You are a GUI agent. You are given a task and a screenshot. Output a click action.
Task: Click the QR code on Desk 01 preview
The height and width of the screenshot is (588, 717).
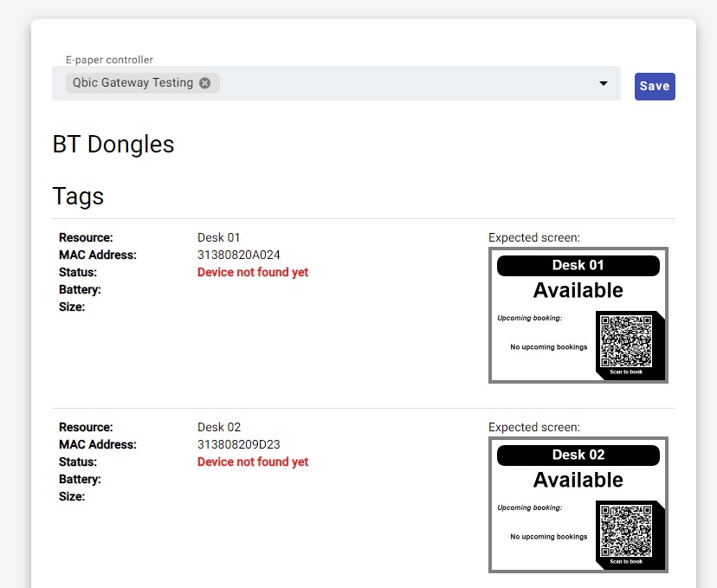point(626,342)
